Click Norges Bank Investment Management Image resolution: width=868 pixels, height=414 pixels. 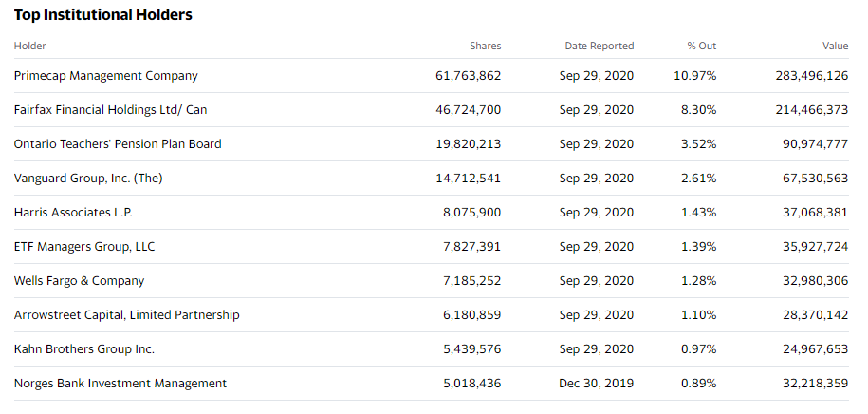120,384
